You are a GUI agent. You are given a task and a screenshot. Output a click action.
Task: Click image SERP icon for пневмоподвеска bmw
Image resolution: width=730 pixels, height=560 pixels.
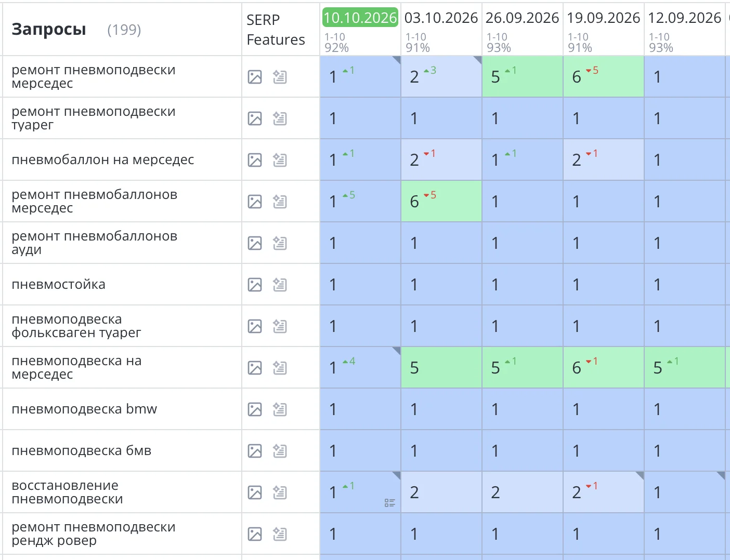point(255,409)
